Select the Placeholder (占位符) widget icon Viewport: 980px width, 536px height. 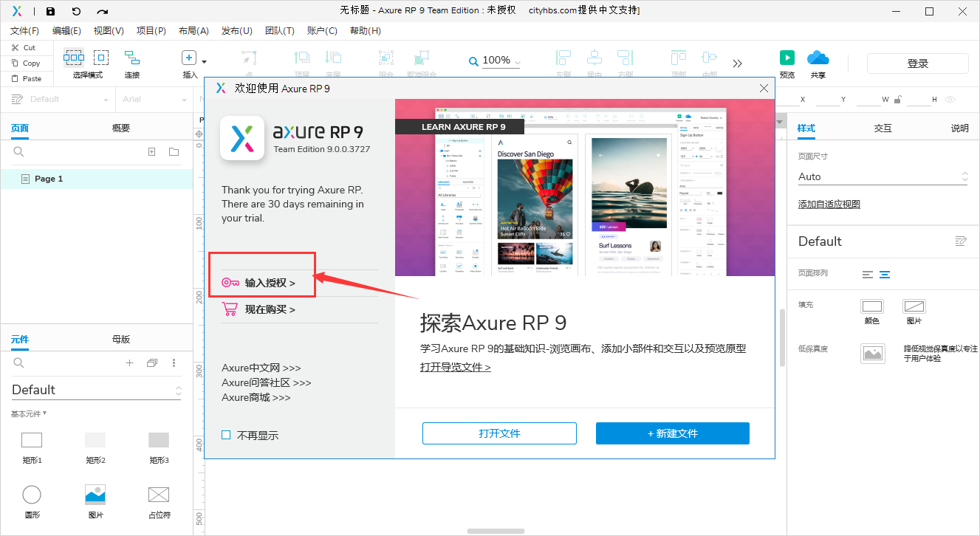tap(159, 495)
